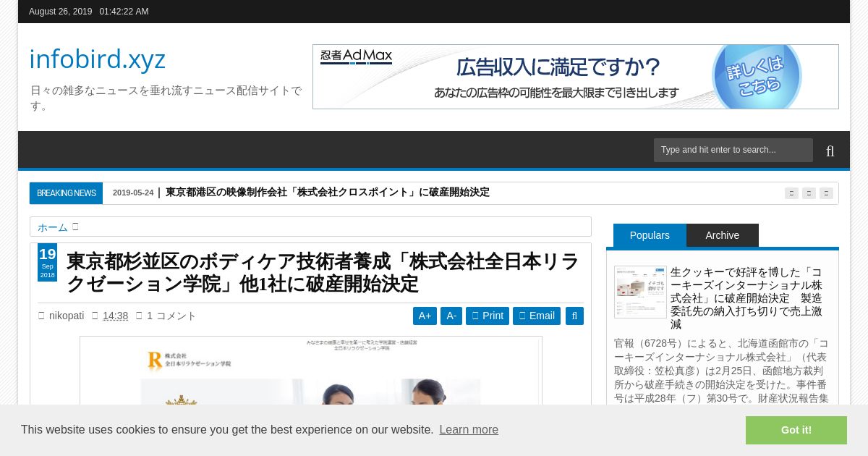The image size is (868, 456).
Task: Click the middle breaking news ticker control
Action: click(809, 193)
